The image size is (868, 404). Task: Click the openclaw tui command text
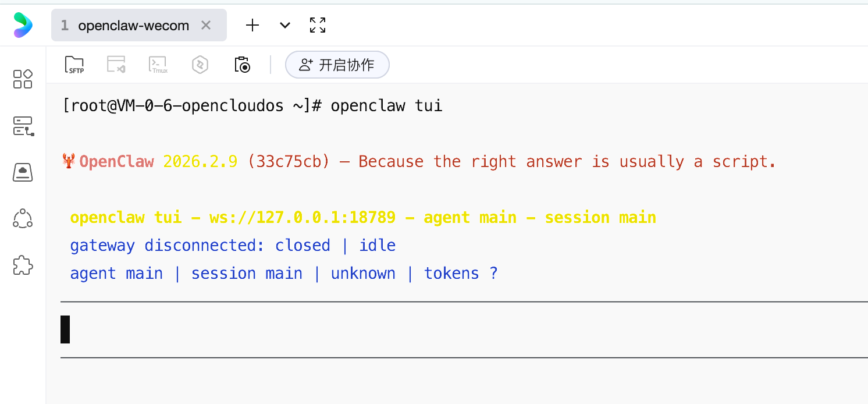[x=386, y=106]
